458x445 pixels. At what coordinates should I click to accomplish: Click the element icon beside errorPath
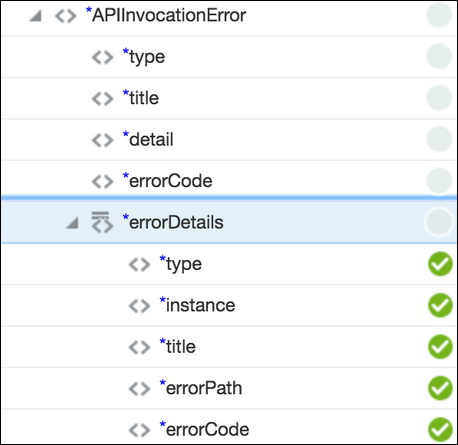click(x=139, y=389)
